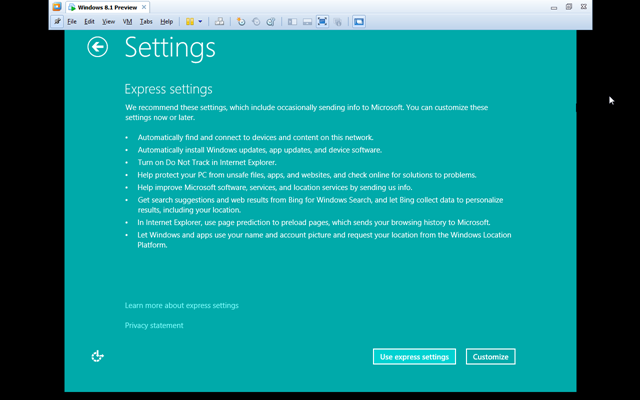Click the console view icon
The image size is (640, 400).
point(359,22)
